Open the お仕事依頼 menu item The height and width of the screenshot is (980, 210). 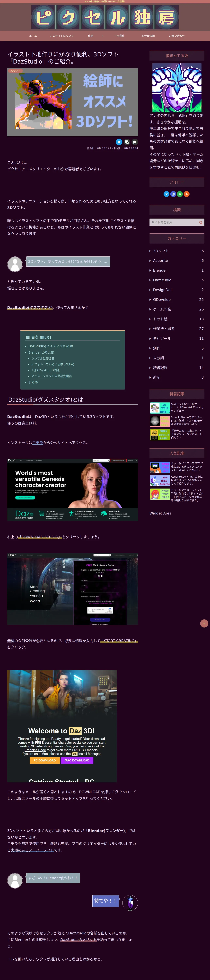pyautogui.click(x=148, y=36)
